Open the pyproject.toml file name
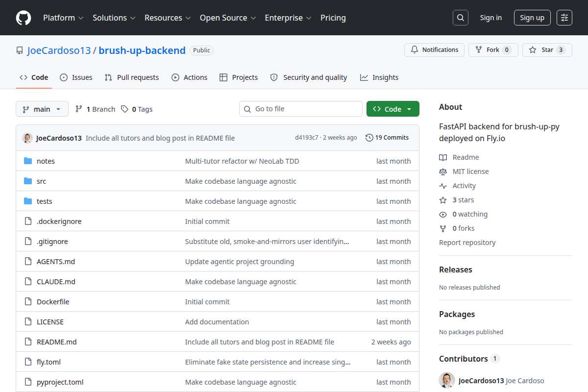The image size is (588, 392). click(60, 382)
